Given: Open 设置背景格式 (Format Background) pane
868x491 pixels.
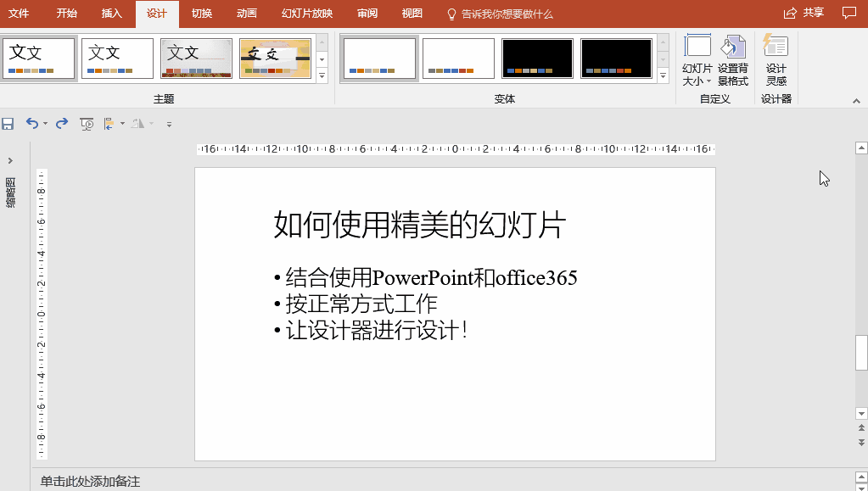Looking at the screenshot, I should click(x=731, y=58).
